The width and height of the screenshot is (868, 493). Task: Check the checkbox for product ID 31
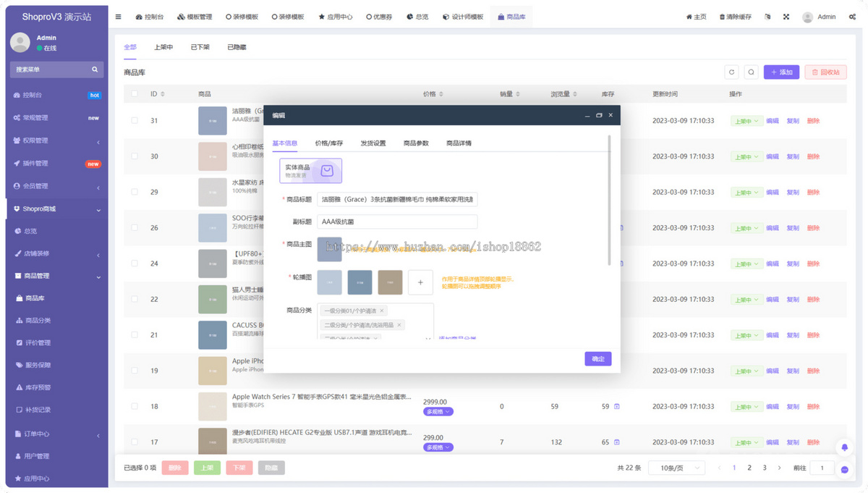tap(134, 119)
